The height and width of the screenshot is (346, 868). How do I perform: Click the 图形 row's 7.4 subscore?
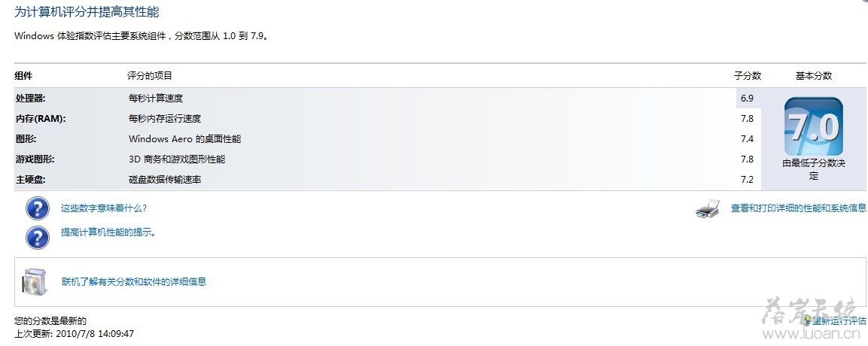[x=747, y=138]
